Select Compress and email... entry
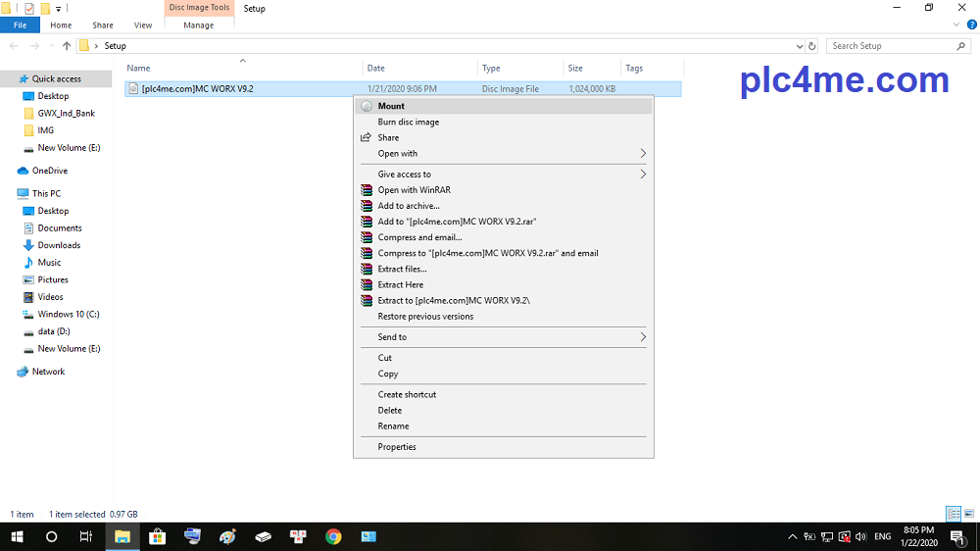This screenshot has width=980, height=551. click(503, 237)
